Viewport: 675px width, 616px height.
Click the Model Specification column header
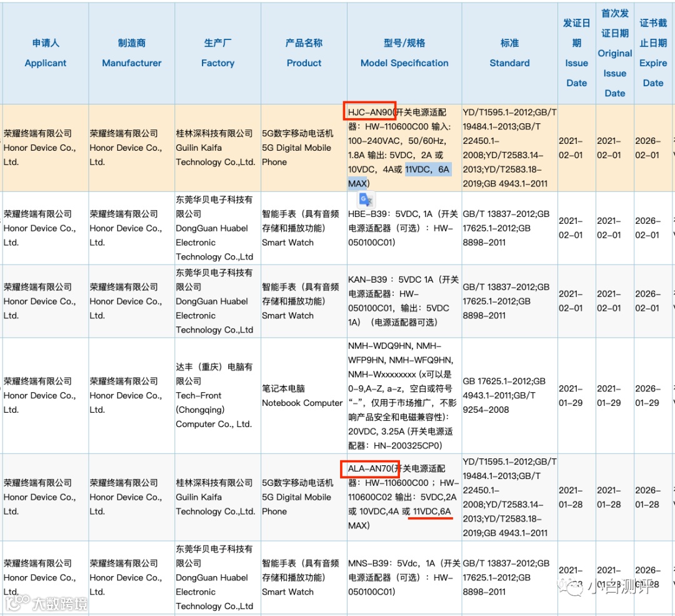404,53
